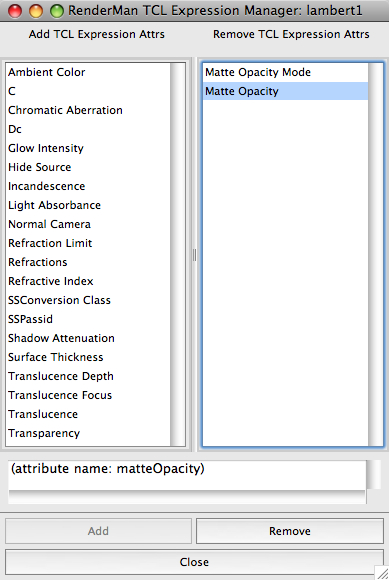Click the left attribute list scrollbar
The height and width of the screenshot is (580, 389).
[178, 254]
